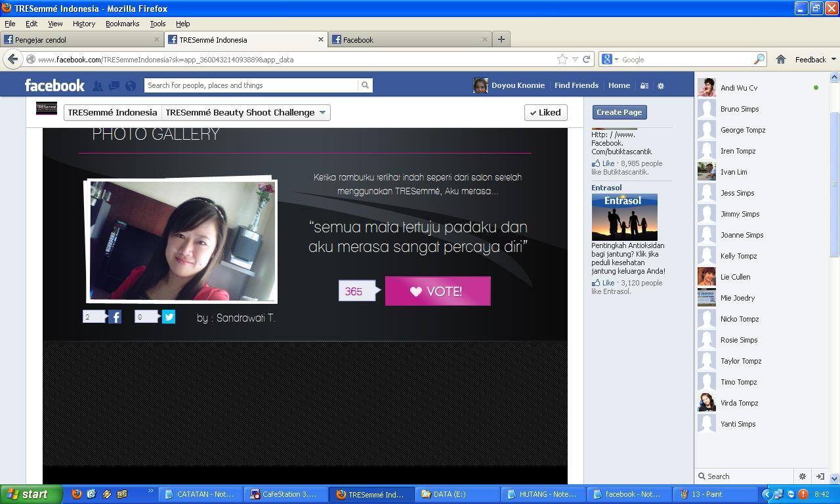840x504 pixels.
Task: Open the Facebook notifications globe icon
Action: [x=131, y=85]
